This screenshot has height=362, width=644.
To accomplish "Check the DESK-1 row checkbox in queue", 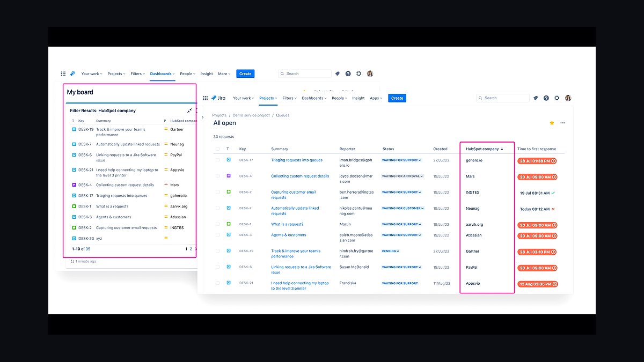I will tap(217, 224).
